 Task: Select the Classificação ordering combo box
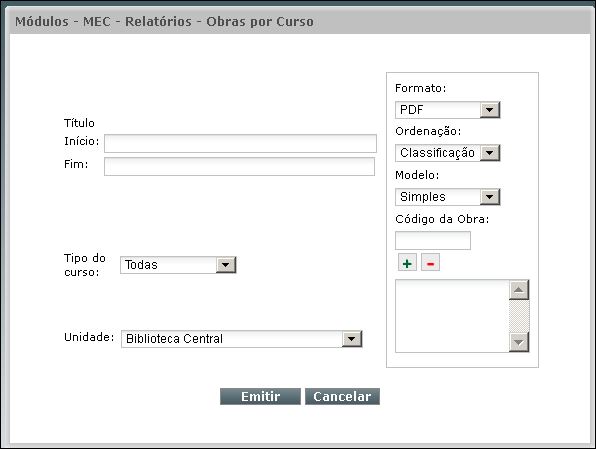click(447, 153)
